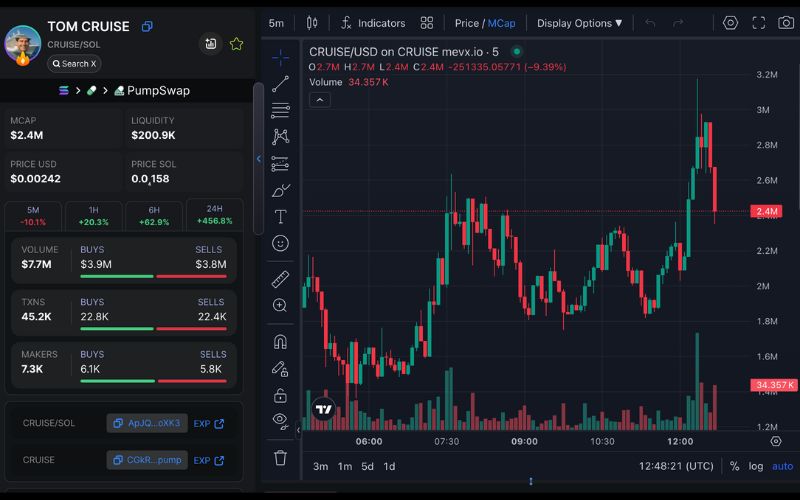Select the 3m date range
Screen dimensions: 800x500
click(320, 466)
